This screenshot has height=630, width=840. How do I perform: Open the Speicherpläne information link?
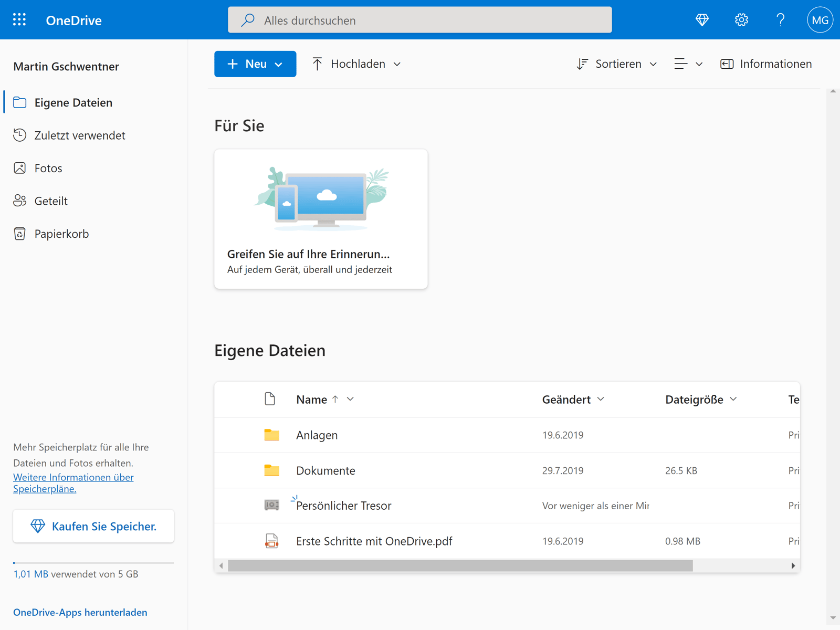tap(73, 482)
